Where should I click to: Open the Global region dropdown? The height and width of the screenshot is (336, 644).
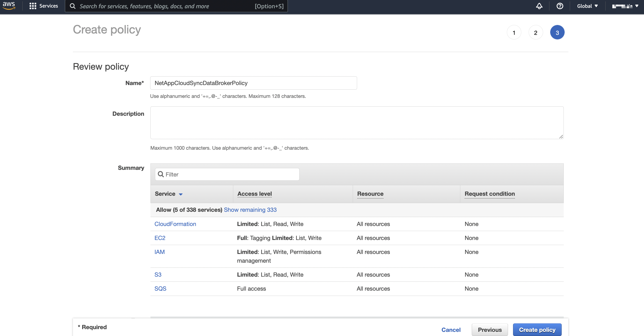point(587,6)
